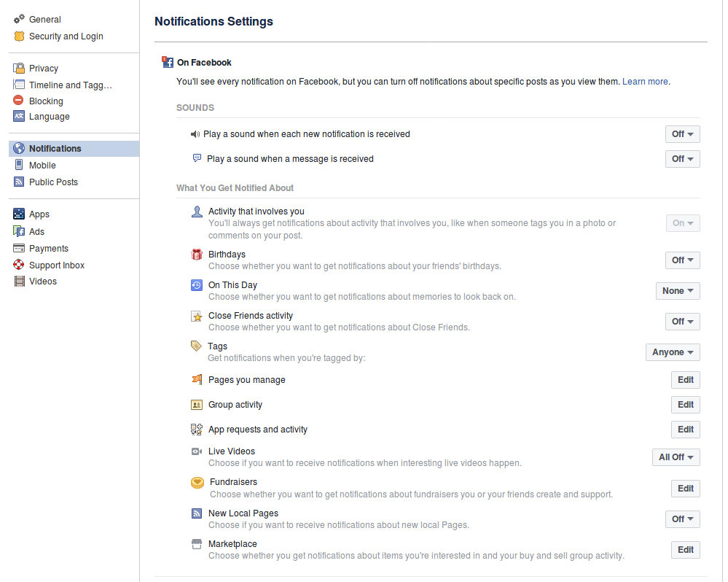Click the Close Friends star icon
This screenshot has height=582, width=728.
[x=197, y=317]
